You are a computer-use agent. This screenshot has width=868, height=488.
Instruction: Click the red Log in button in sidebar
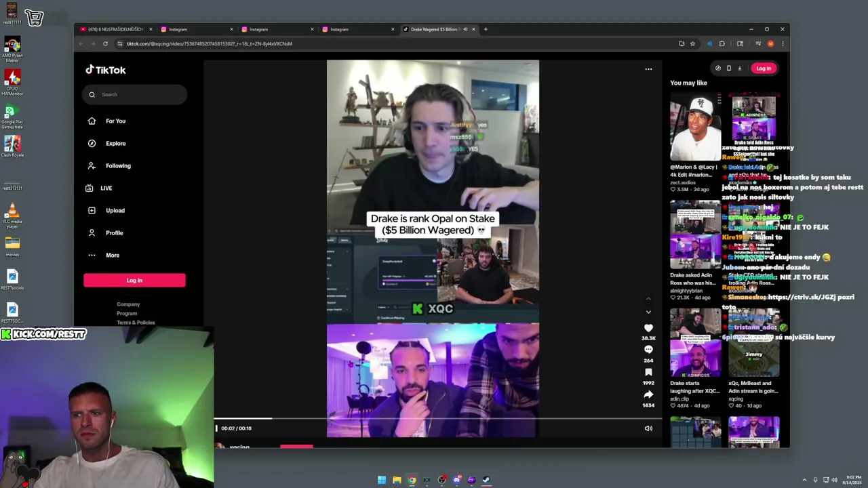pos(134,280)
